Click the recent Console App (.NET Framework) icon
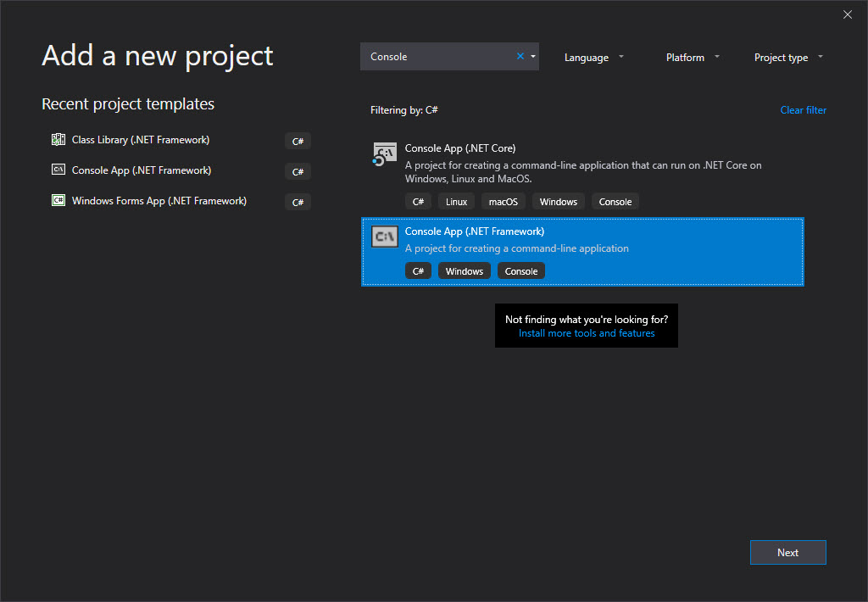This screenshot has height=602, width=868. (58, 170)
